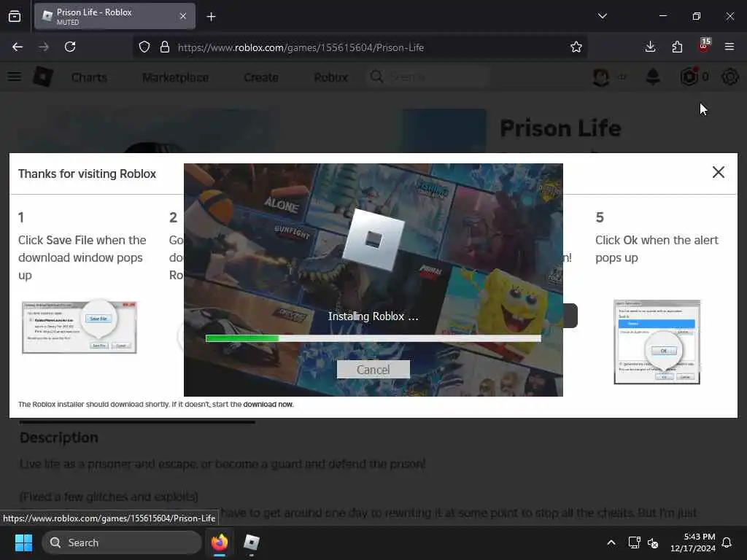Close the Prison Life - Roblox tab
The width and height of the screenshot is (747, 560).
pos(183,16)
